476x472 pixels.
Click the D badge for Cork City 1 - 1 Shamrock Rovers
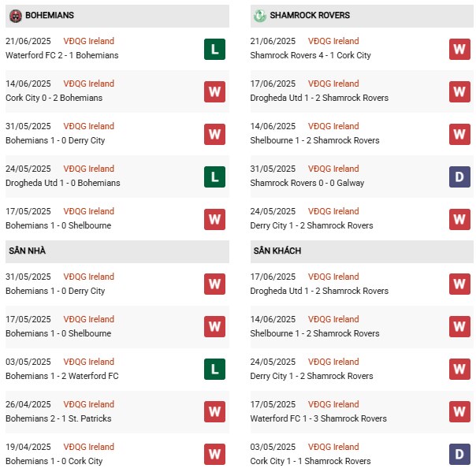(x=459, y=455)
